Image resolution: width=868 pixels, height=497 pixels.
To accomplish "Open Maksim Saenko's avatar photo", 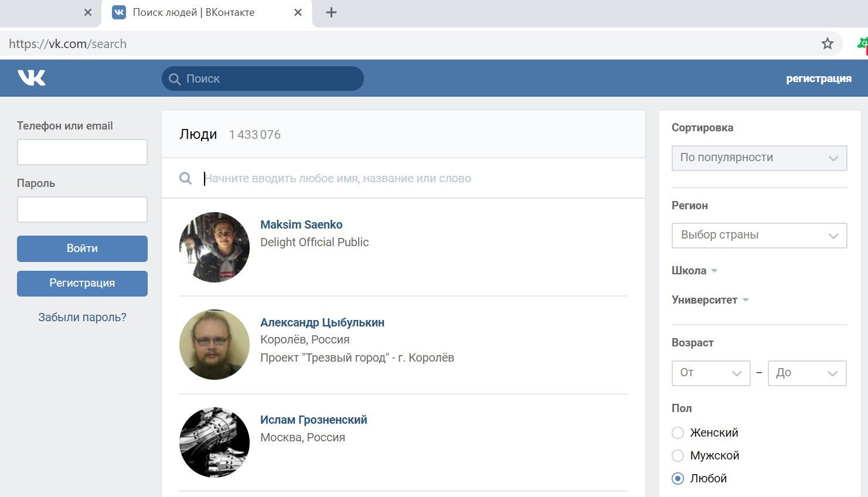I will click(215, 247).
